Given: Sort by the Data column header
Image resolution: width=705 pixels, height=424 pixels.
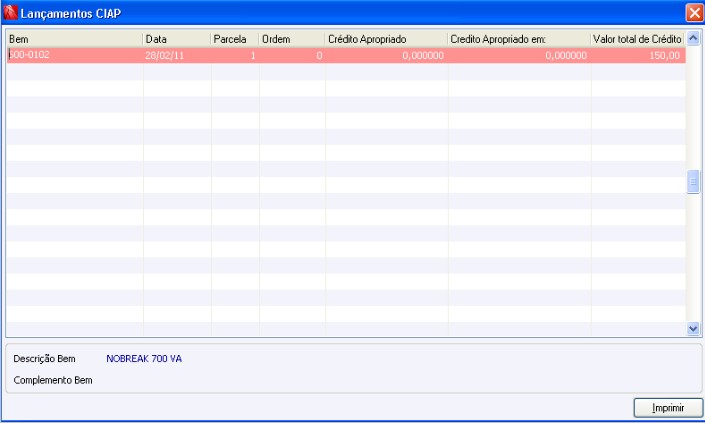Looking at the screenshot, I should pos(177,39).
